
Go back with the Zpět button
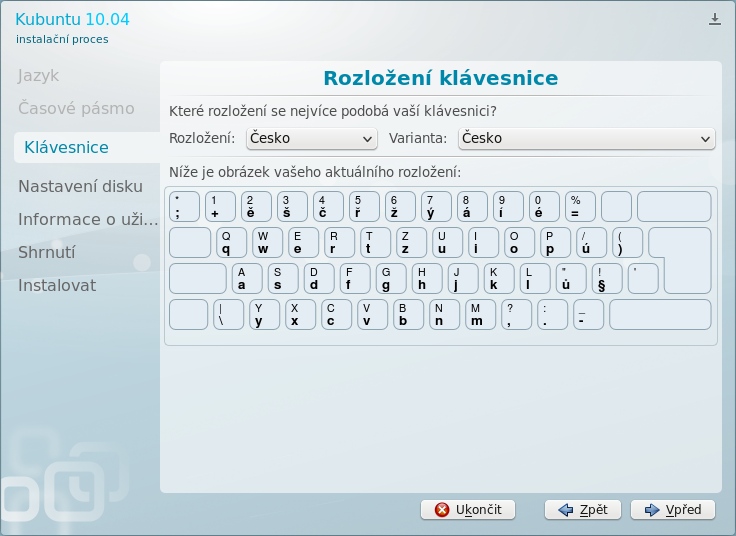583,510
